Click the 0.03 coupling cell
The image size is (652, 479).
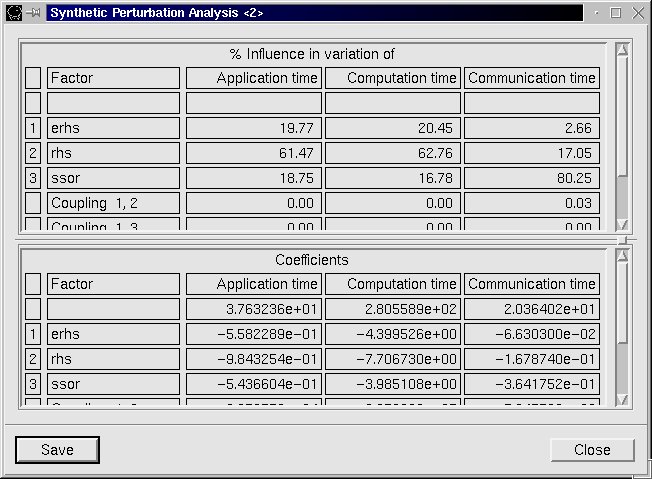coord(532,202)
